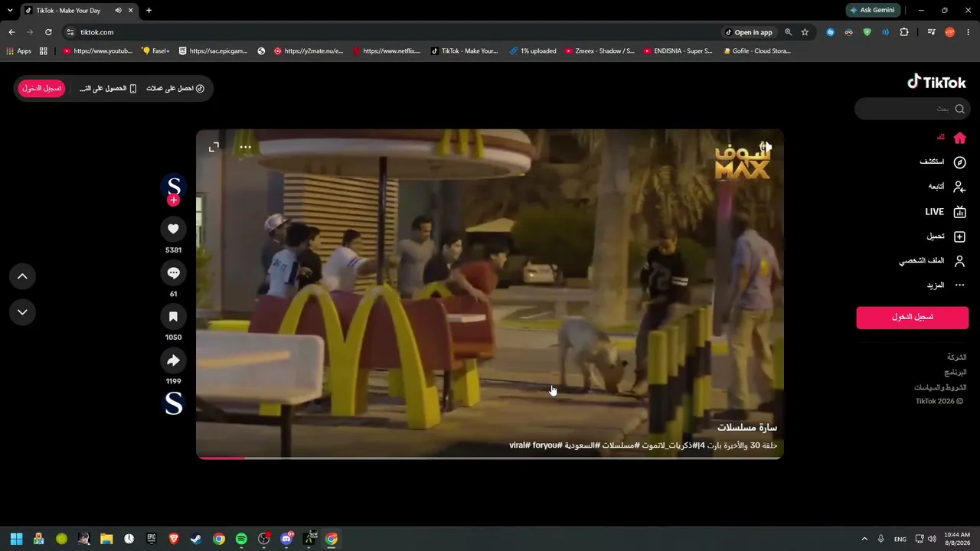The width and height of the screenshot is (980, 551).
Task: Open Profile (الملف الشخصي) in the sidebar
Action: 933,261
